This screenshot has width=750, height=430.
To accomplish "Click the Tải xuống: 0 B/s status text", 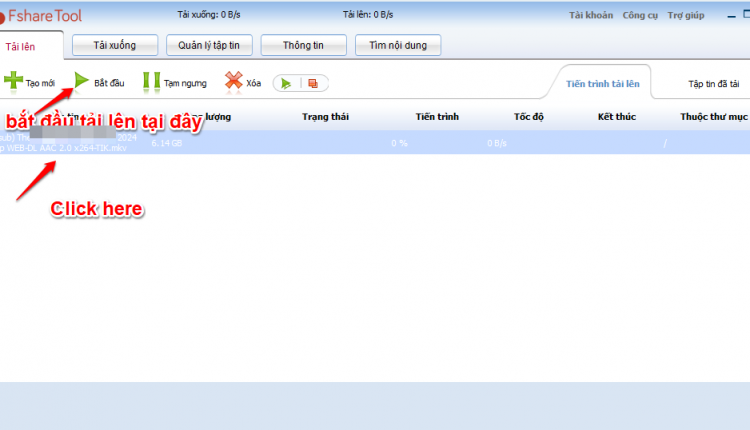I will (x=209, y=15).
